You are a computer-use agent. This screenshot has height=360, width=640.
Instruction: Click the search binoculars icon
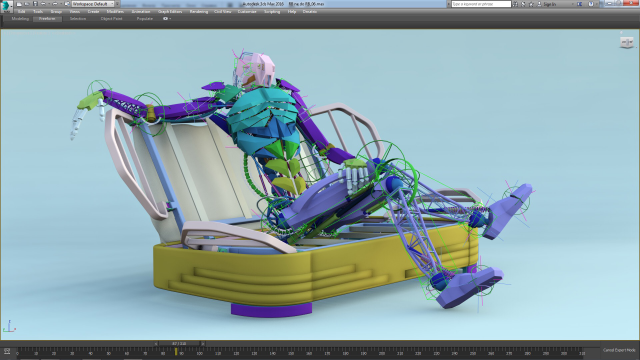point(515,4)
